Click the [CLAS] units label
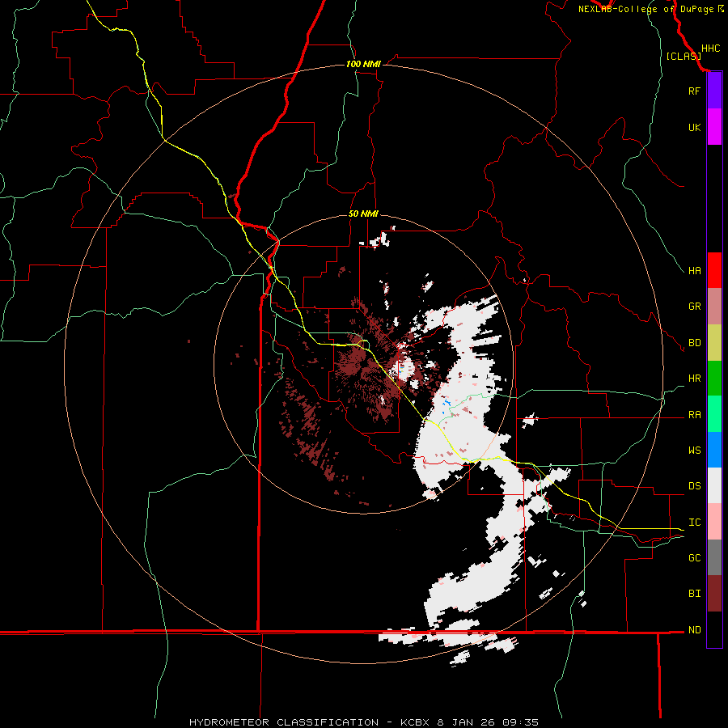The image size is (728, 728). tap(684, 56)
